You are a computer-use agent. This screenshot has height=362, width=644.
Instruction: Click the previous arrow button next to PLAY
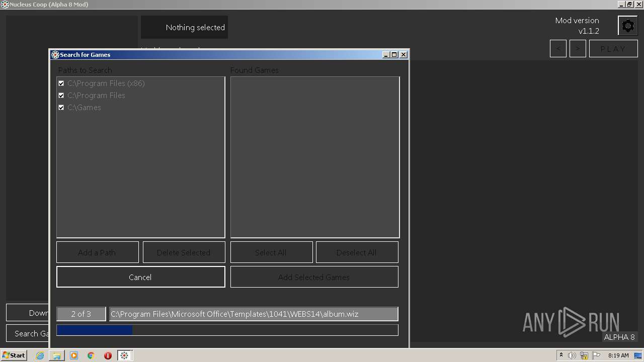[x=558, y=49]
